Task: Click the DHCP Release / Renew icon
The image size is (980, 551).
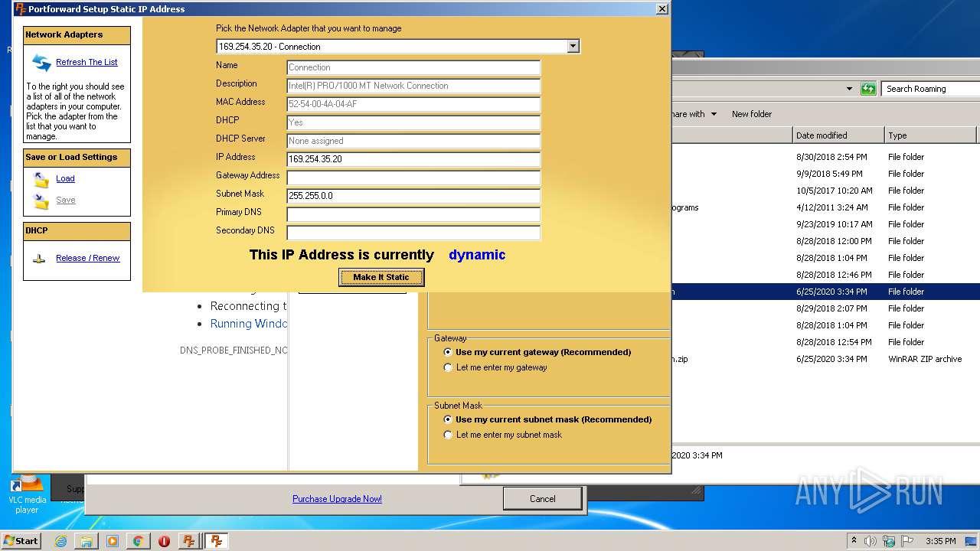Action: [x=39, y=259]
